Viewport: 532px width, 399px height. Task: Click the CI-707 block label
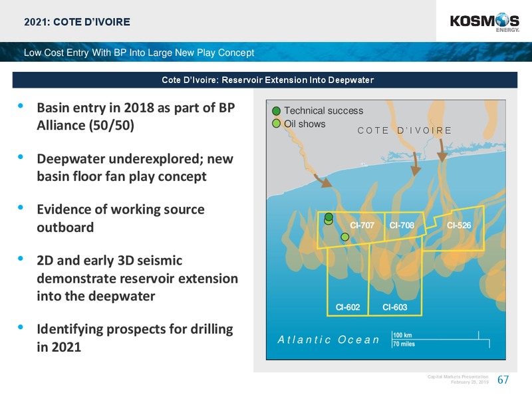[x=362, y=225]
